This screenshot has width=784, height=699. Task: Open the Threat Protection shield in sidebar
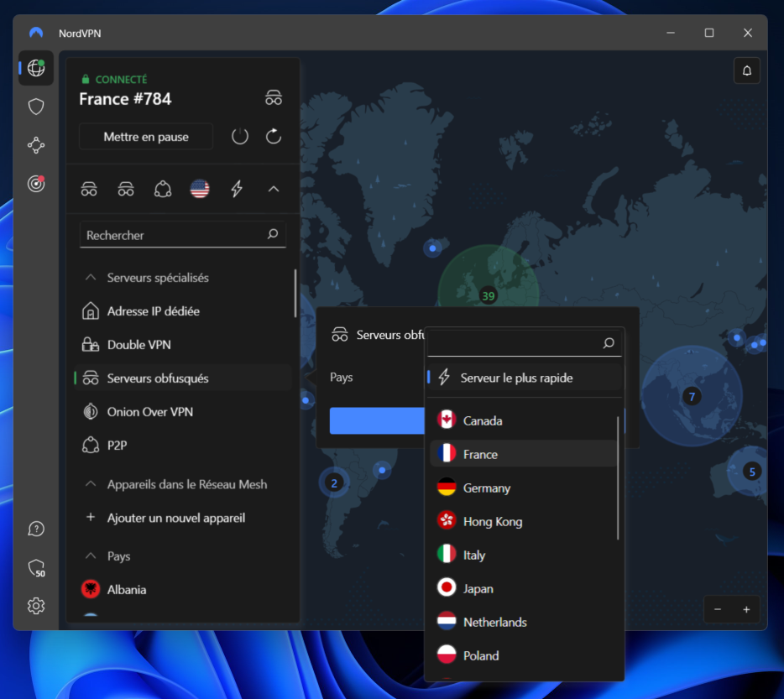(36, 107)
